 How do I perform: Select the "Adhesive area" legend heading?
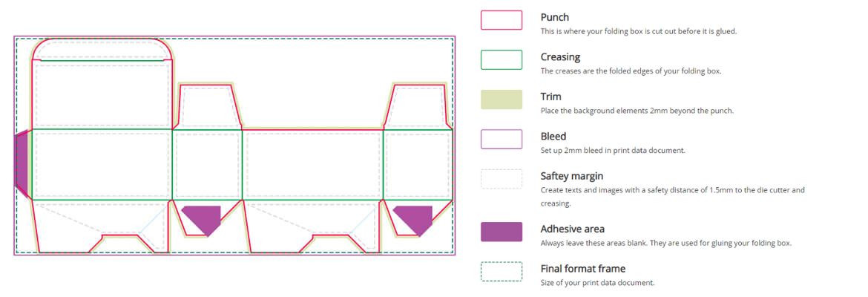tap(572, 229)
